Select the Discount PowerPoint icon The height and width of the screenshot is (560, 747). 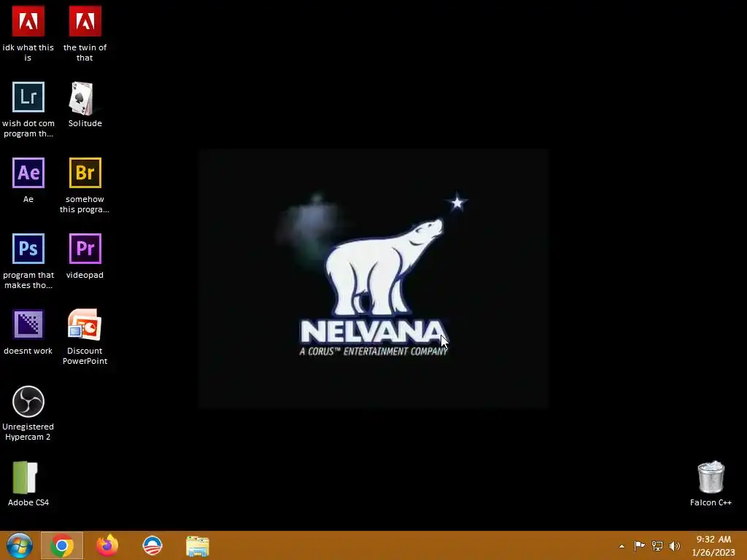coord(85,324)
